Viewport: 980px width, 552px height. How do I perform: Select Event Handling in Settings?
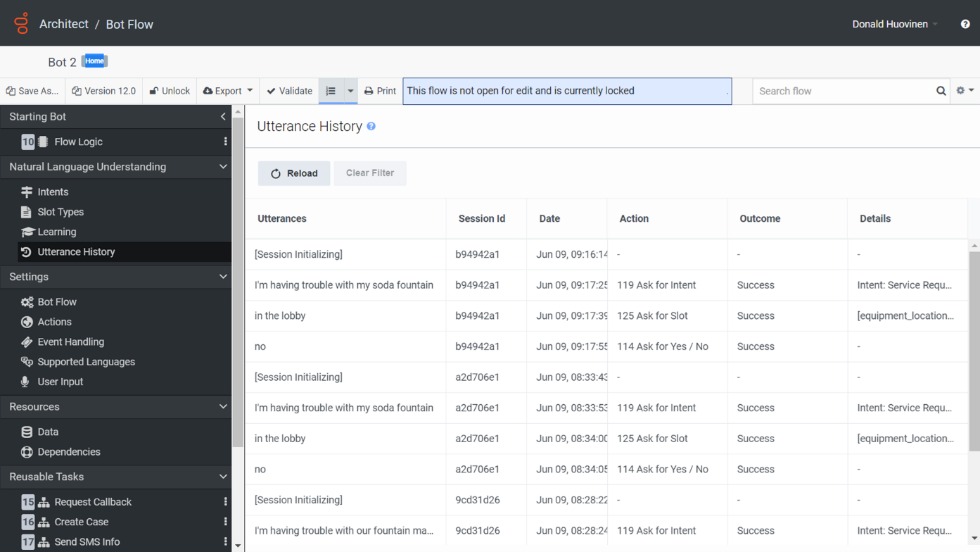click(x=70, y=341)
